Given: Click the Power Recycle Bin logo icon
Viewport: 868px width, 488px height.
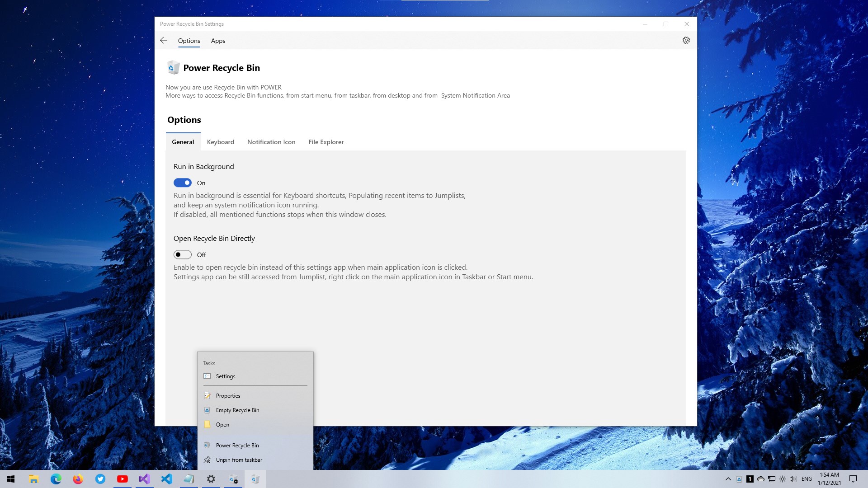Looking at the screenshot, I should 173,68.
